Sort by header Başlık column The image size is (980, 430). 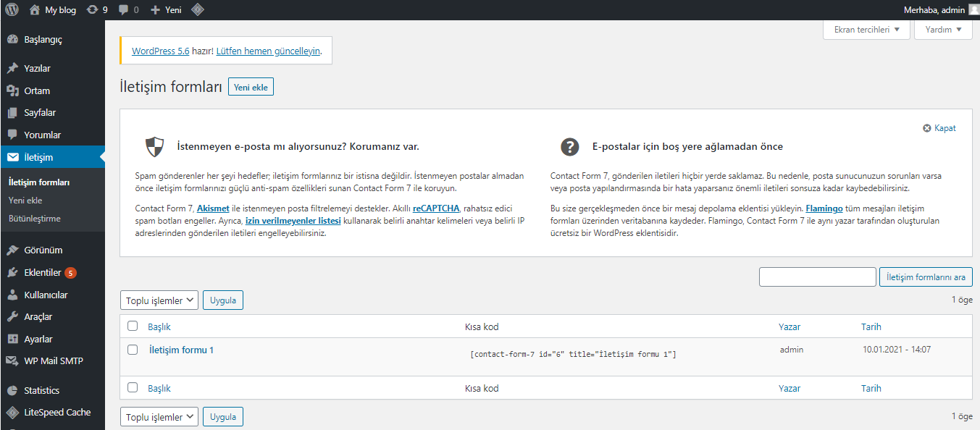(159, 327)
